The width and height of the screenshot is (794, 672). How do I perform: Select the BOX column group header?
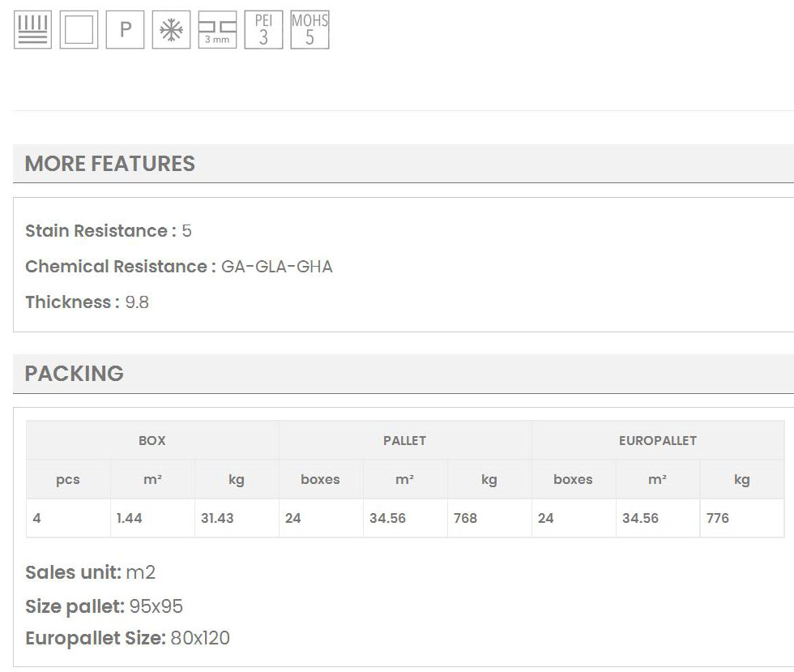[152, 441]
